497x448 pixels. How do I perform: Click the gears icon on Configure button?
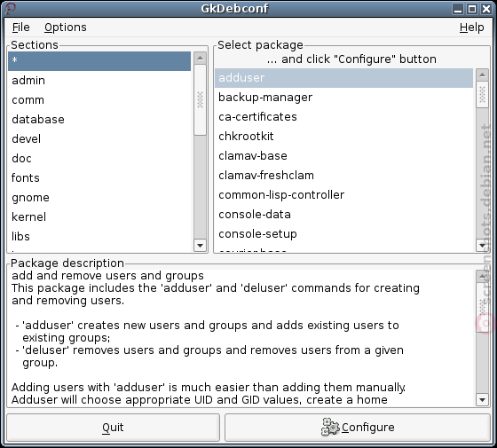[330, 427]
